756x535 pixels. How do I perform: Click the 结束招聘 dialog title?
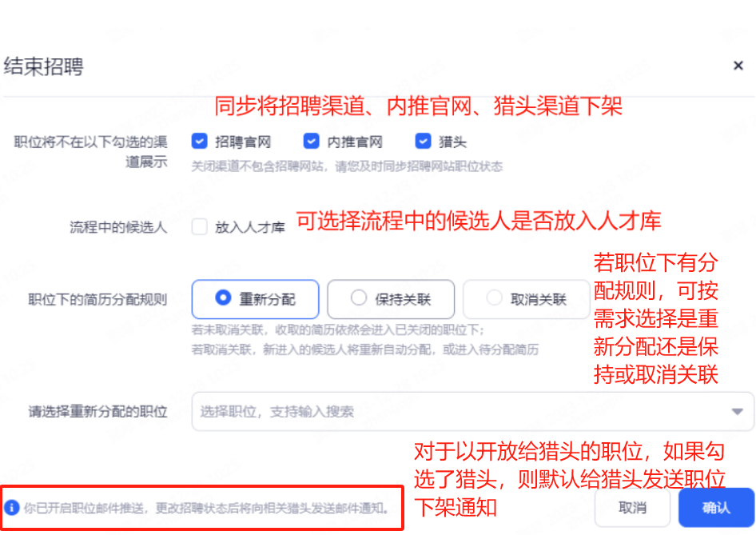43,66
